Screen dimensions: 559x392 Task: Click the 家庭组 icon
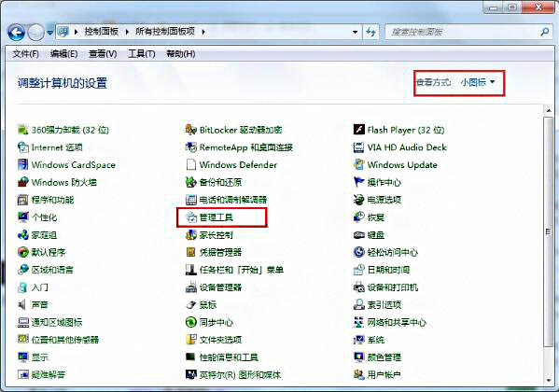(22, 234)
